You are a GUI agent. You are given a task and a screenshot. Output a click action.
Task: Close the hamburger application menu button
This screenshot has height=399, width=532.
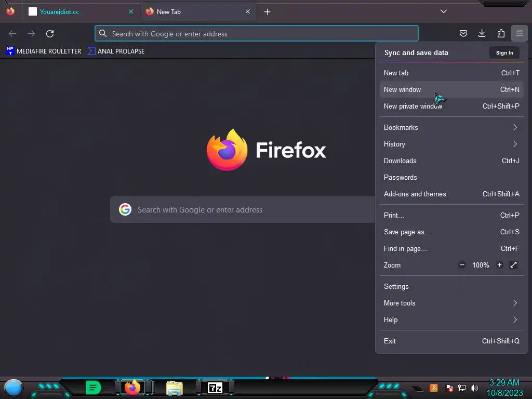pyautogui.click(x=520, y=33)
